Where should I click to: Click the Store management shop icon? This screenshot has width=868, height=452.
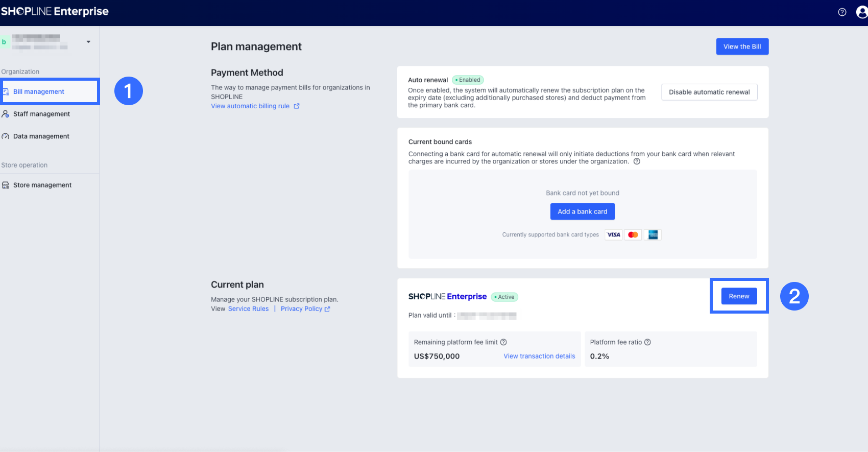pos(6,185)
